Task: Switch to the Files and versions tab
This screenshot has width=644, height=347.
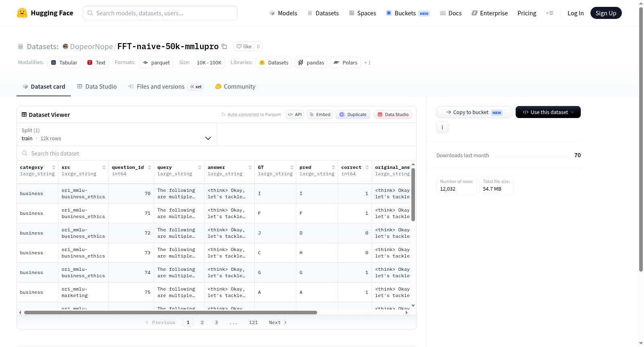Action: point(166,86)
